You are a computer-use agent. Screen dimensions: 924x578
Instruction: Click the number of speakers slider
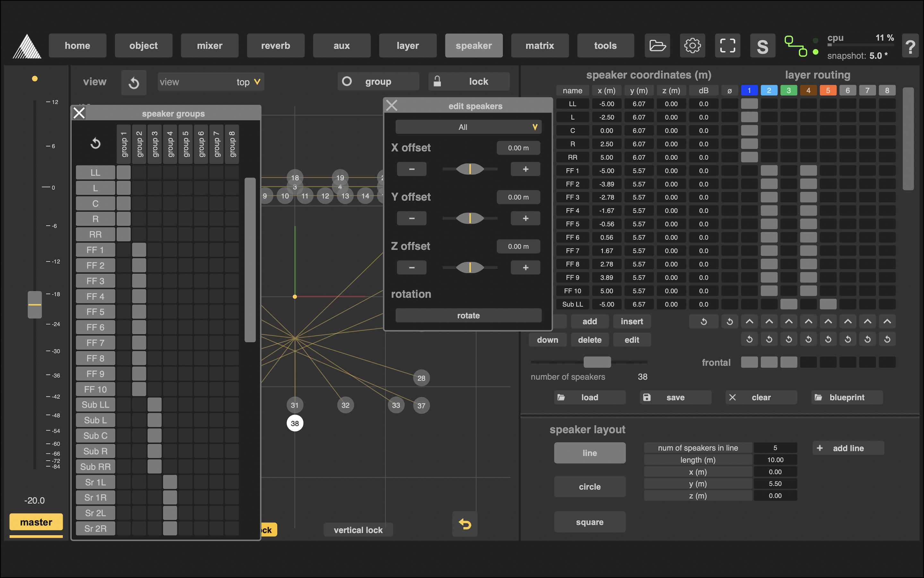click(597, 362)
